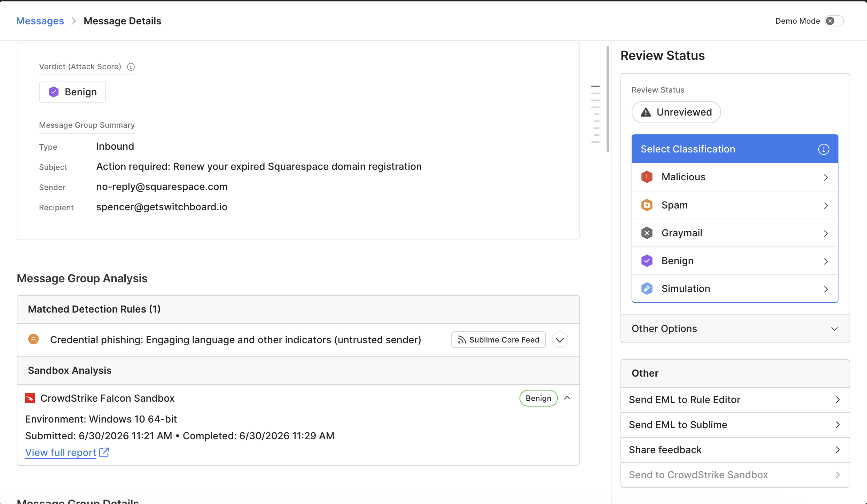This screenshot has height=504, width=867.
Task: Click the red Malicious hexagon icon
Action: pyautogui.click(x=647, y=177)
